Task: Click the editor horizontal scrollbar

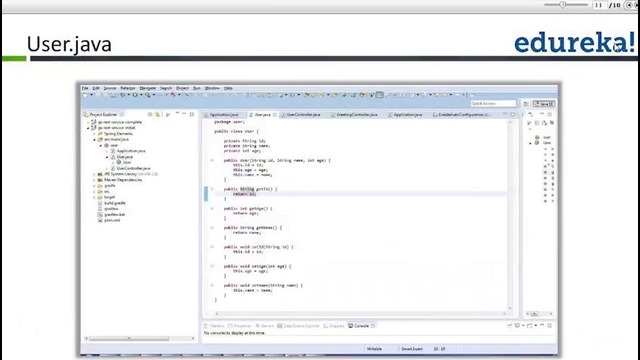Action: pos(360,313)
